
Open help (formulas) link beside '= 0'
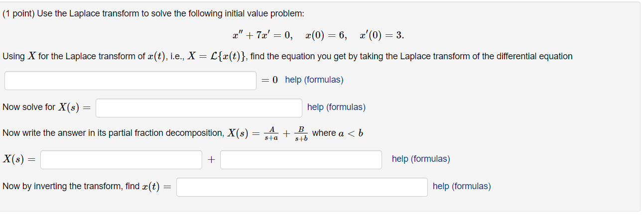coord(314,80)
